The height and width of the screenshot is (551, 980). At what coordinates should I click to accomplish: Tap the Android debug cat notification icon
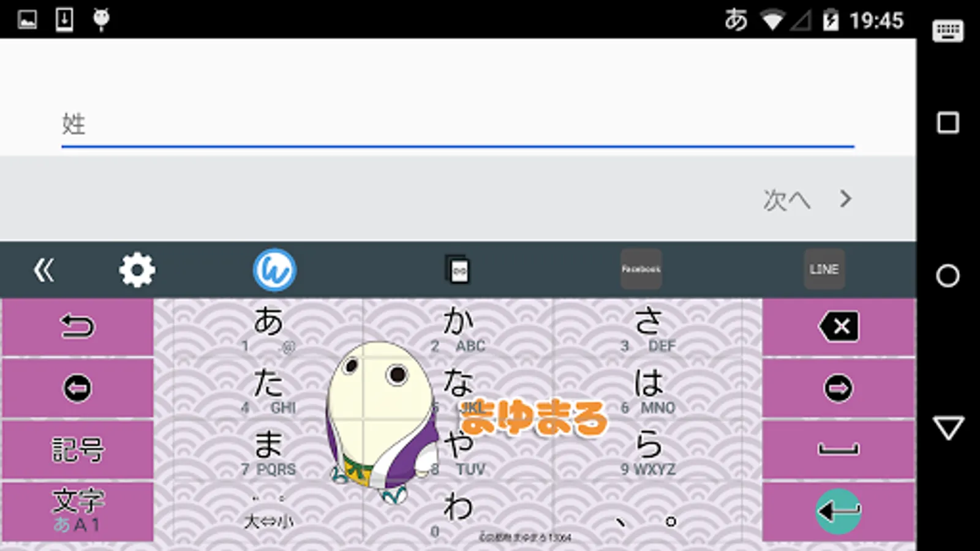(101, 20)
